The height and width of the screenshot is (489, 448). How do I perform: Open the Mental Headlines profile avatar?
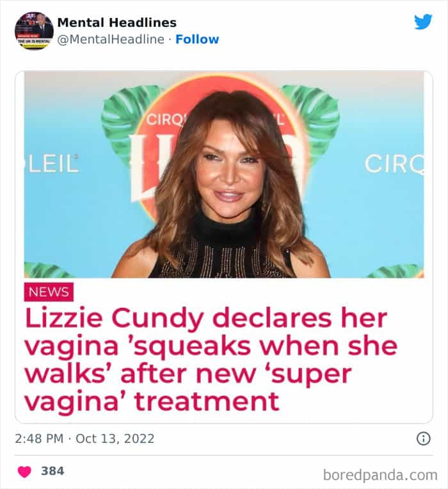point(34,31)
